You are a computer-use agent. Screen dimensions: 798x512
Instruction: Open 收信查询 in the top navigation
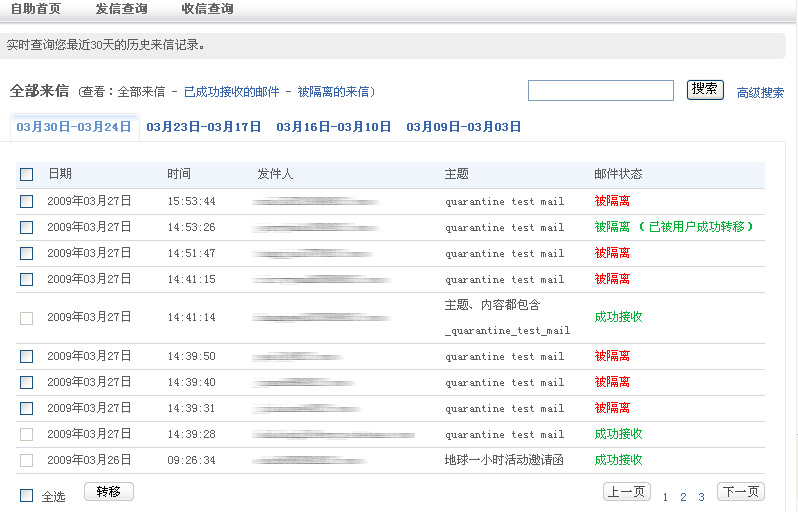207,9
